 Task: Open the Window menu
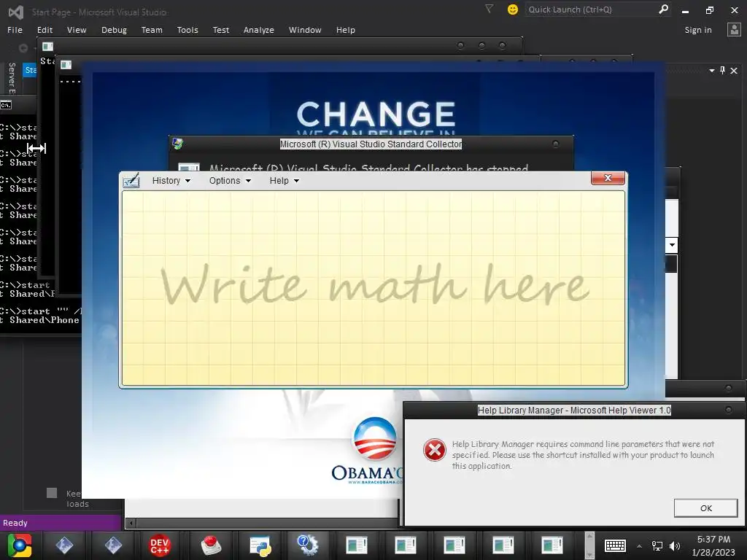[305, 30]
